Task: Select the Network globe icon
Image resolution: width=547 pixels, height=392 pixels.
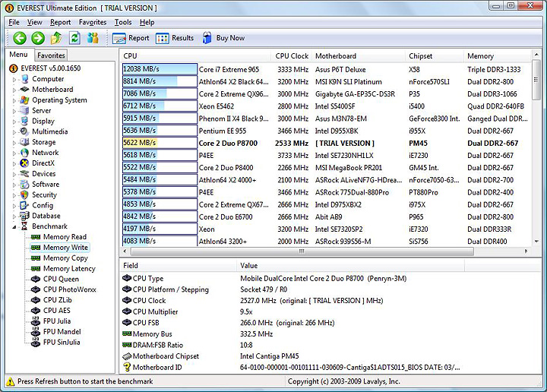Action: pyautogui.click(x=24, y=153)
